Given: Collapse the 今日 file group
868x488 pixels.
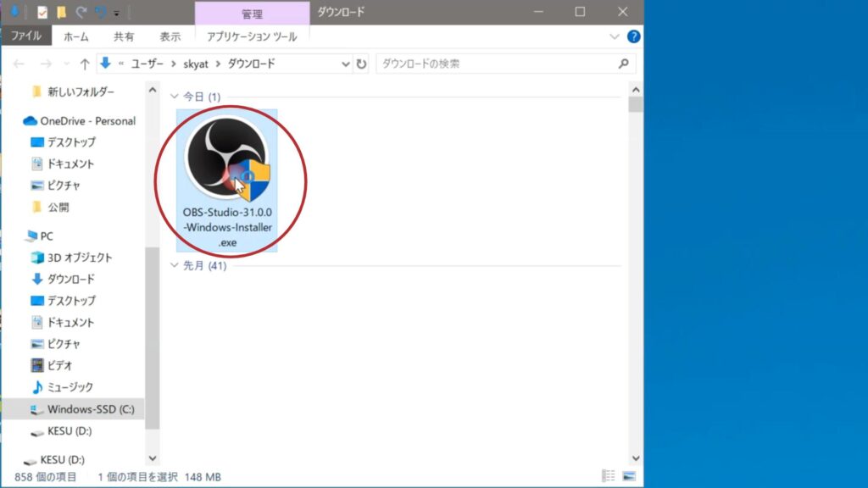Looking at the screenshot, I should point(175,97).
